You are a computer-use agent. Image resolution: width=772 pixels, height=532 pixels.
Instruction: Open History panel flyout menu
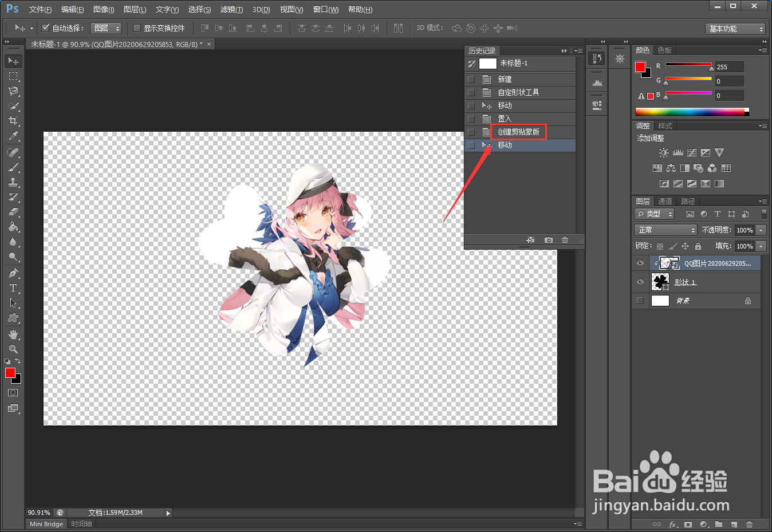(x=578, y=51)
